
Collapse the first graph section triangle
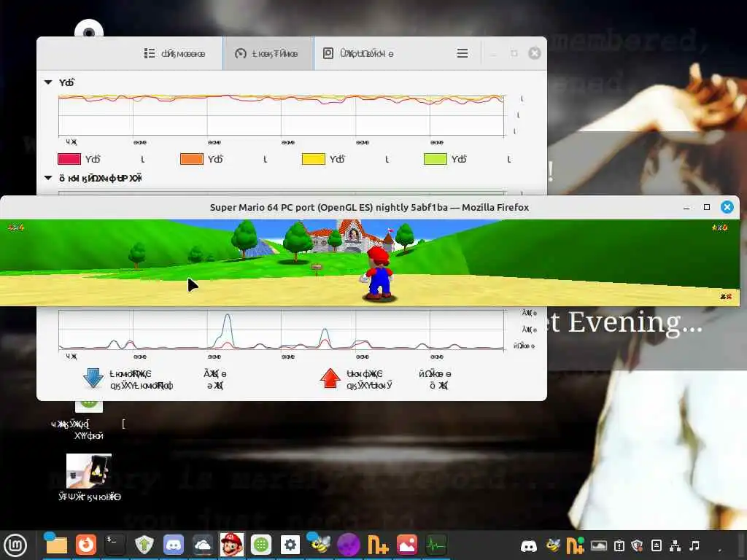pyautogui.click(x=48, y=82)
